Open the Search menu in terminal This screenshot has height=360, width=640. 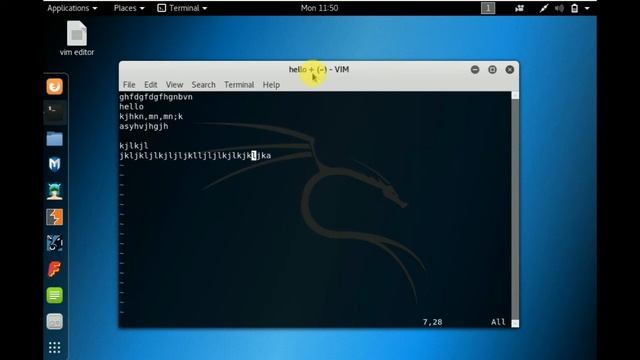click(x=203, y=84)
